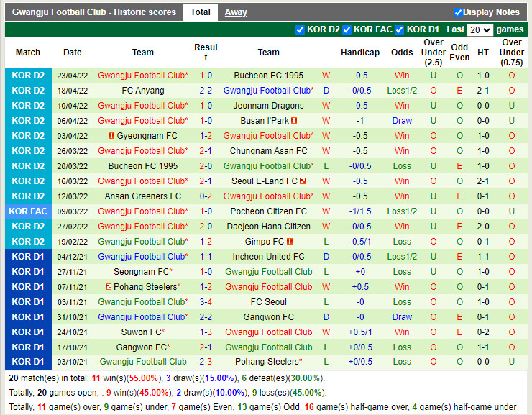The width and height of the screenshot is (532, 415).
Task: Open Incheon United FC team link
Action: [x=268, y=257]
